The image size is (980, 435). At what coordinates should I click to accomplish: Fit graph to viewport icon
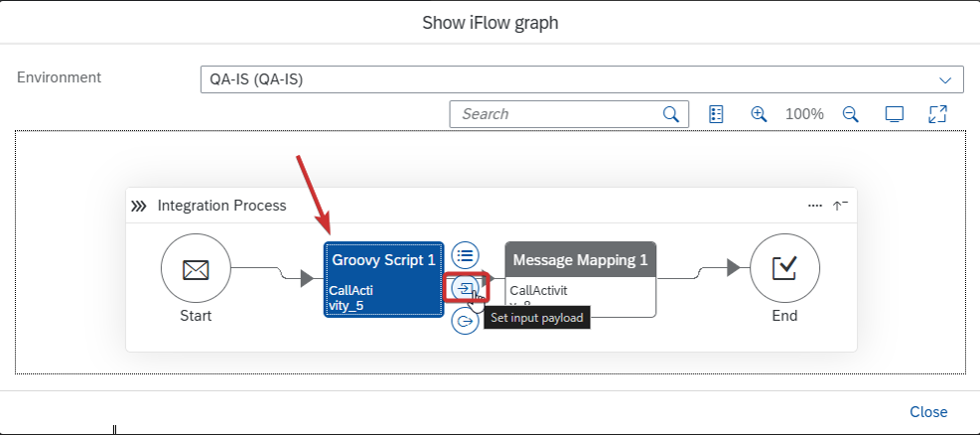click(x=895, y=114)
